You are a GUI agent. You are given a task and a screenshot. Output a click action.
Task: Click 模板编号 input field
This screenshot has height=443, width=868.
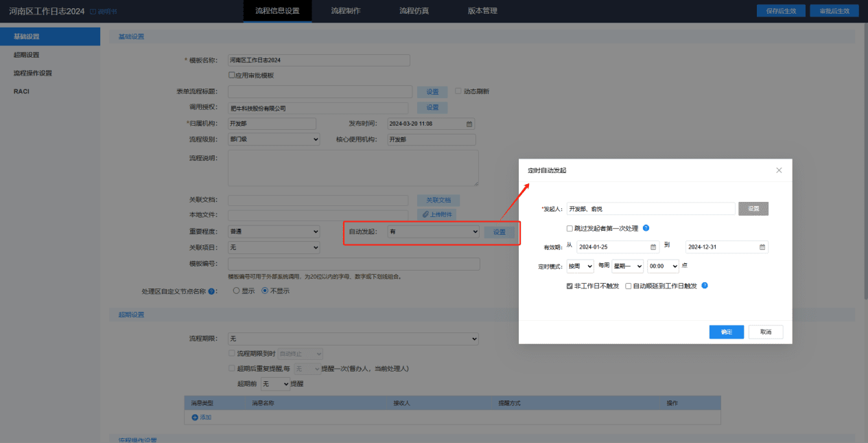pyautogui.click(x=353, y=264)
